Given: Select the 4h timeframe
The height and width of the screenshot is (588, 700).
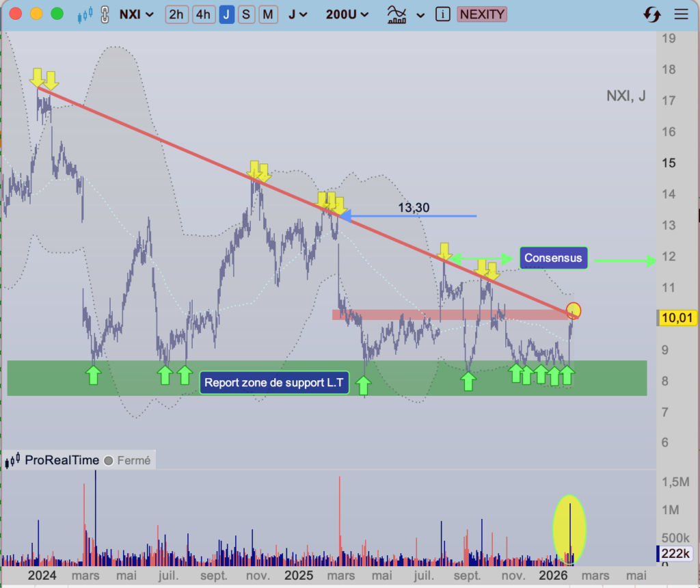Looking at the screenshot, I should [203, 15].
